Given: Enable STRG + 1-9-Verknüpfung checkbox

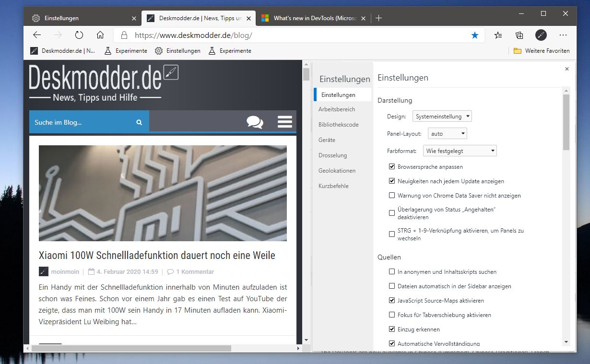Looking at the screenshot, I should click(392, 234).
